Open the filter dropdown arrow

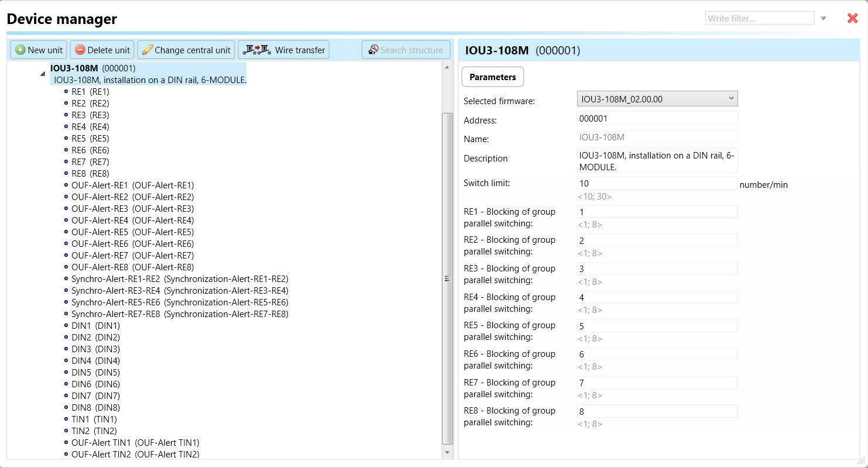pyautogui.click(x=823, y=18)
